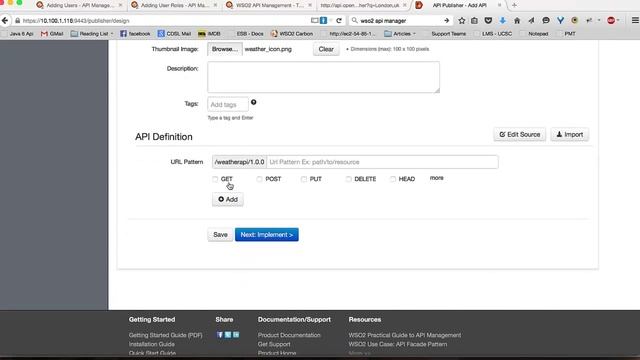The height and width of the screenshot is (360, 640).
Task: Open WSO2 Practical Guide to API Management
Action: (404, 335)
